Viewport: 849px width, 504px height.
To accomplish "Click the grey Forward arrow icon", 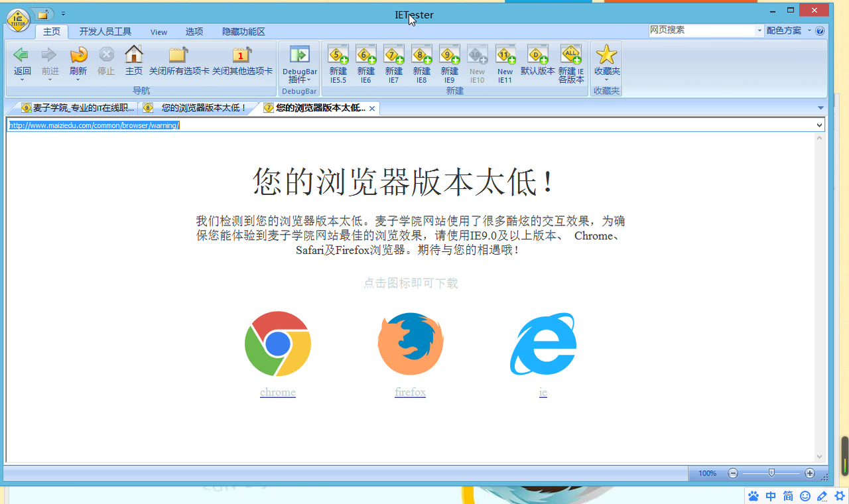I will pyautogui.click(x=49, y=54).
